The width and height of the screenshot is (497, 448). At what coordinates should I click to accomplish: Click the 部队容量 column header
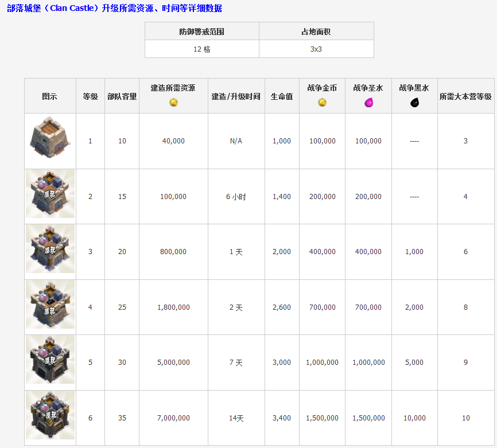[x=122, y=96]
